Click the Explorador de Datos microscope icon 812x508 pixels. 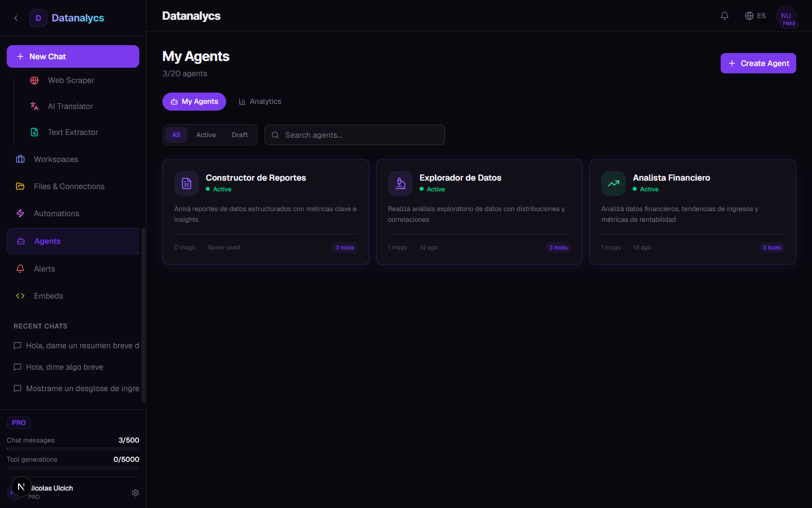tap(400, 183)
